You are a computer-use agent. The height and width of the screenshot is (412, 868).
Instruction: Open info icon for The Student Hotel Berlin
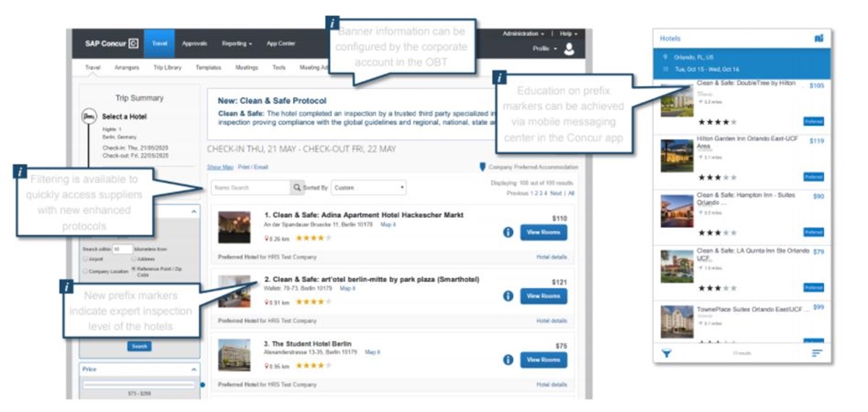[508, 360]
